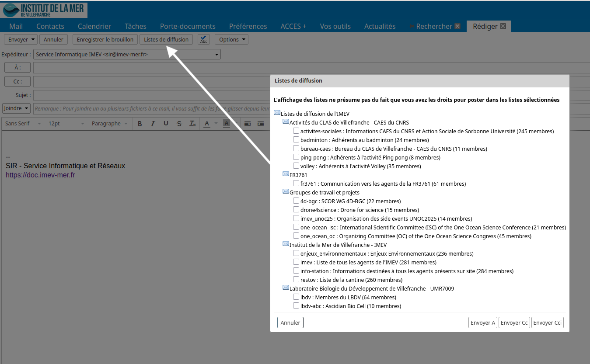Check the imev_unoc25 list checkbox
This screenshot has height=364, width=590.
point(296,218)
